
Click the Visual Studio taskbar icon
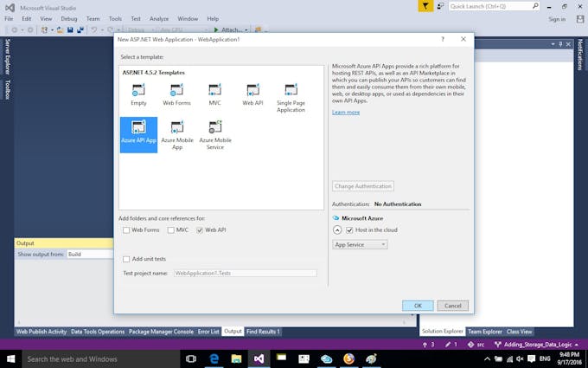pyautogui.click(x=259, y=359)
